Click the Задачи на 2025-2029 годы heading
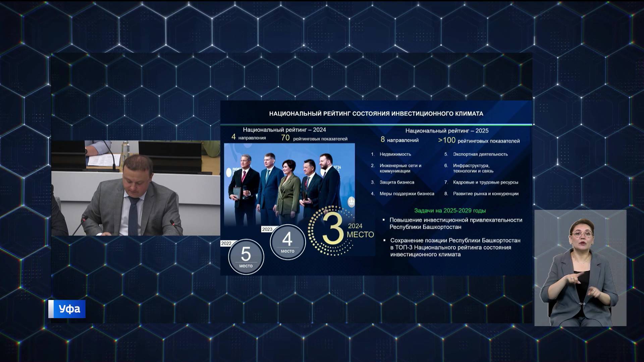Image resolution: width=644 pixels, height=362 pixels. (x=450, y=210)
